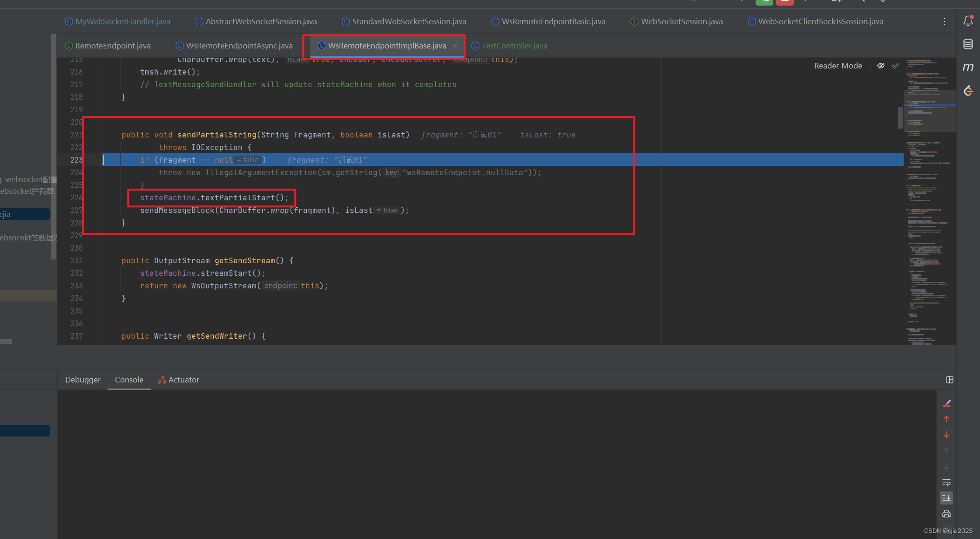Open the Database tool window icon

(968, 44)
